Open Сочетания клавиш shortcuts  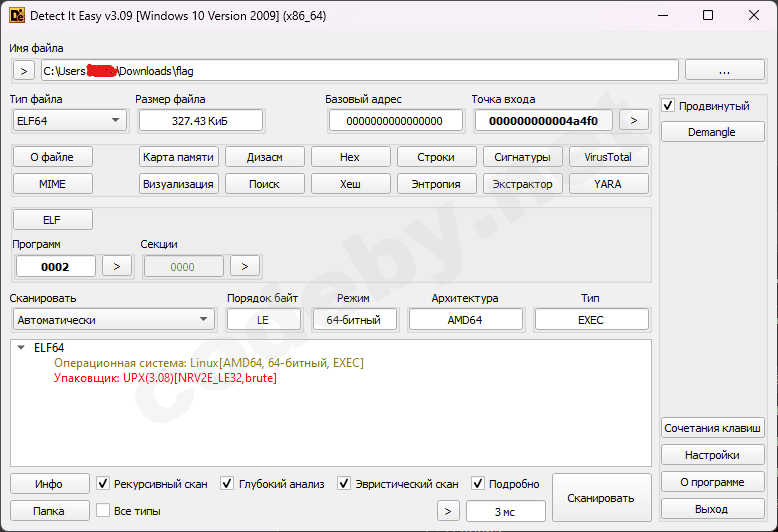click(712, 428)
